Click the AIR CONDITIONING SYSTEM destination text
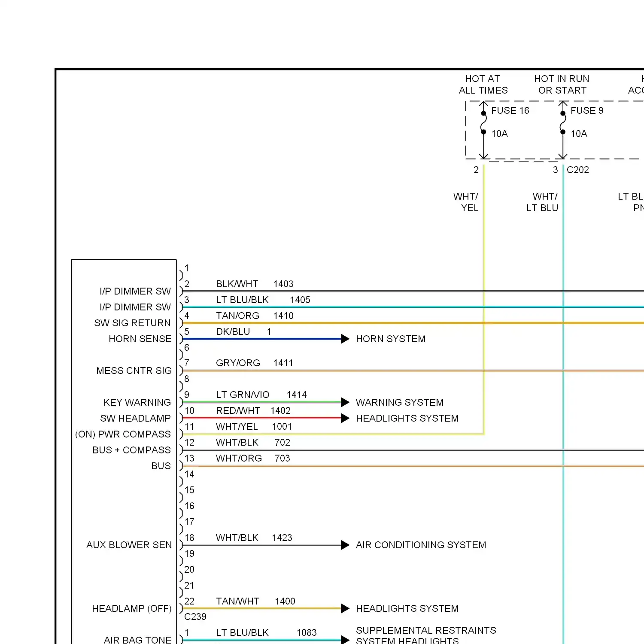644x644 pixels. coord(421,545)
